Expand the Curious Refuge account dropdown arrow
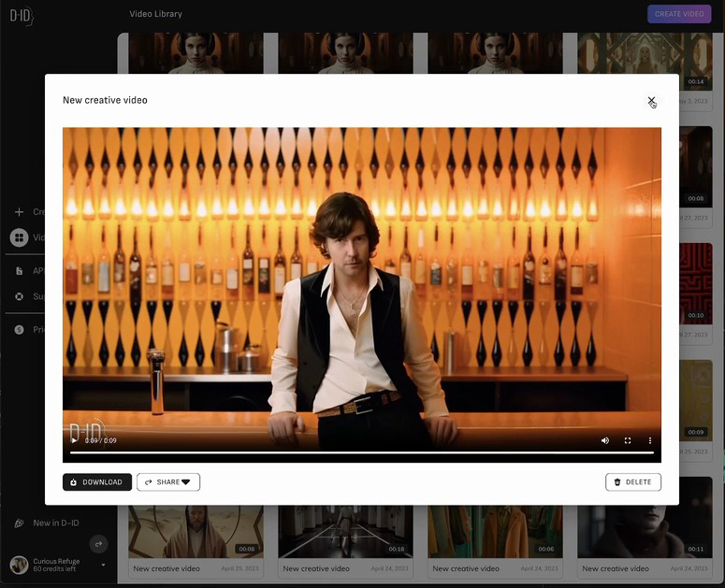725x588 pixels. (103, 565)
